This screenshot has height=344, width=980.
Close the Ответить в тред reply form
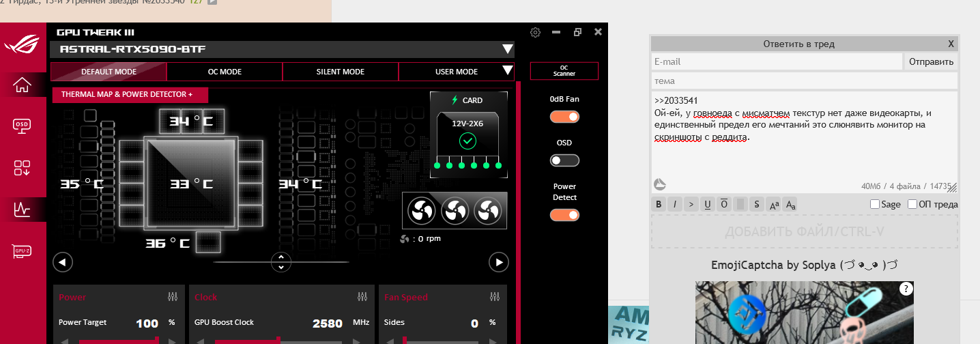pyautogui.click(x=951, y=44)
